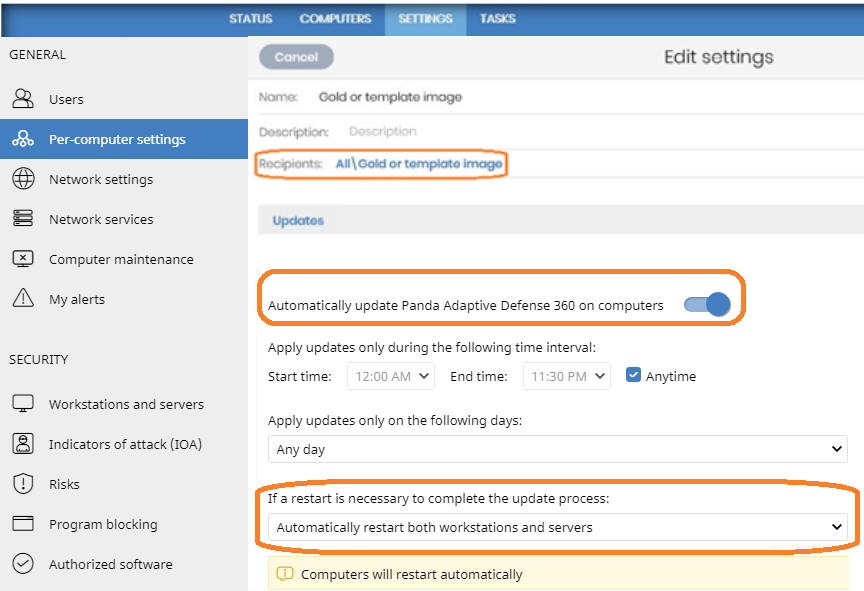The image size is (864, 591).
Task: Open the All\Gold or template image recipients link
Action: click(419, 164)
